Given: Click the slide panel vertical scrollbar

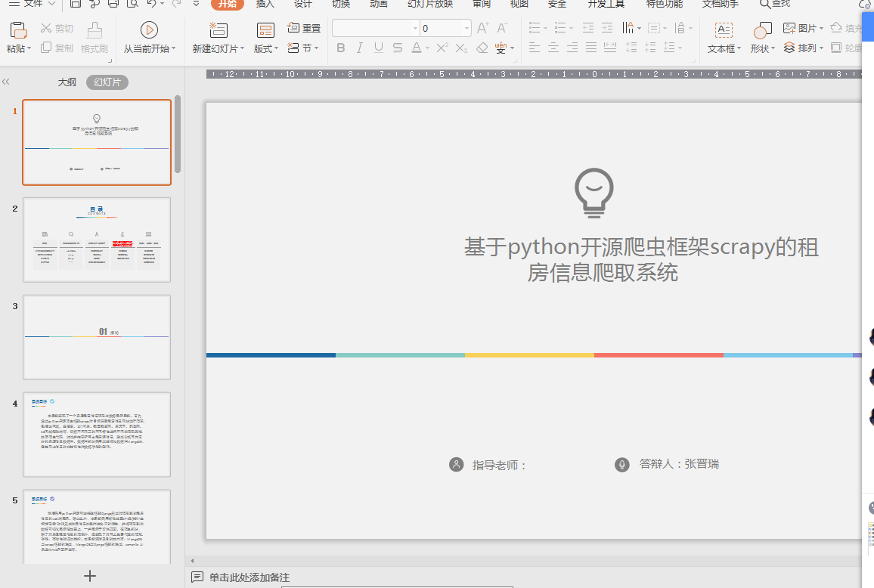Looking at the screenshot, I should pos(178,134).
